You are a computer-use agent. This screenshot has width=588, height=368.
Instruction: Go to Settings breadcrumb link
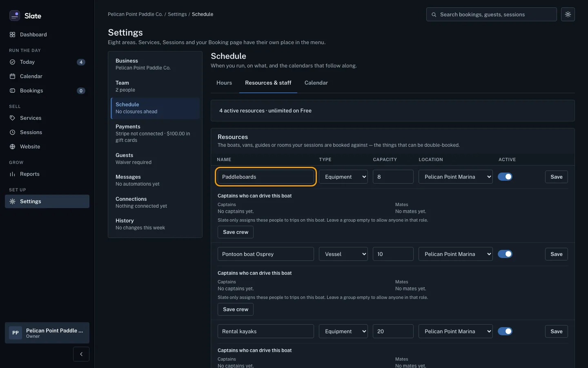click(x=177, y=14)
